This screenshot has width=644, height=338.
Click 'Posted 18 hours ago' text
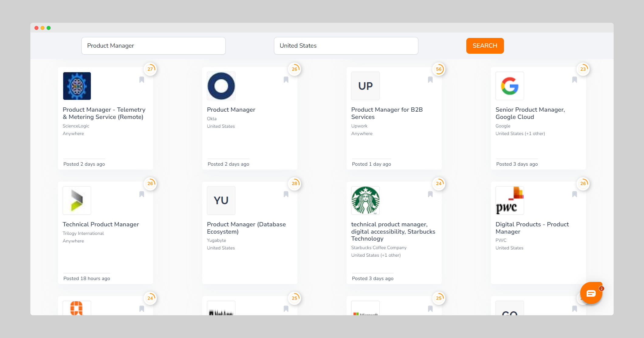87,279
